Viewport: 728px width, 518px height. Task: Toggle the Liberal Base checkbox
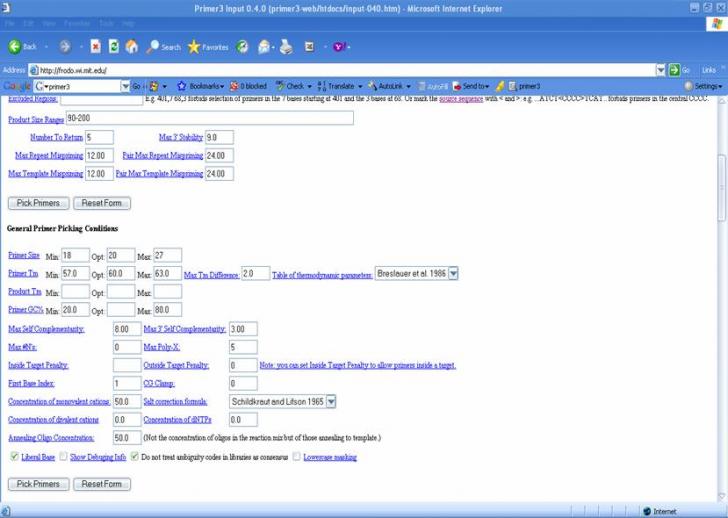13,457
